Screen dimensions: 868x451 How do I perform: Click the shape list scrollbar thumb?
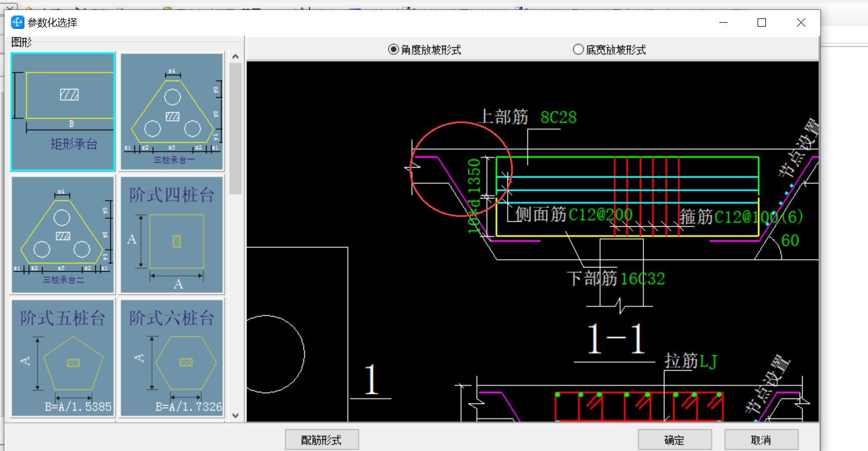[235, 129]
